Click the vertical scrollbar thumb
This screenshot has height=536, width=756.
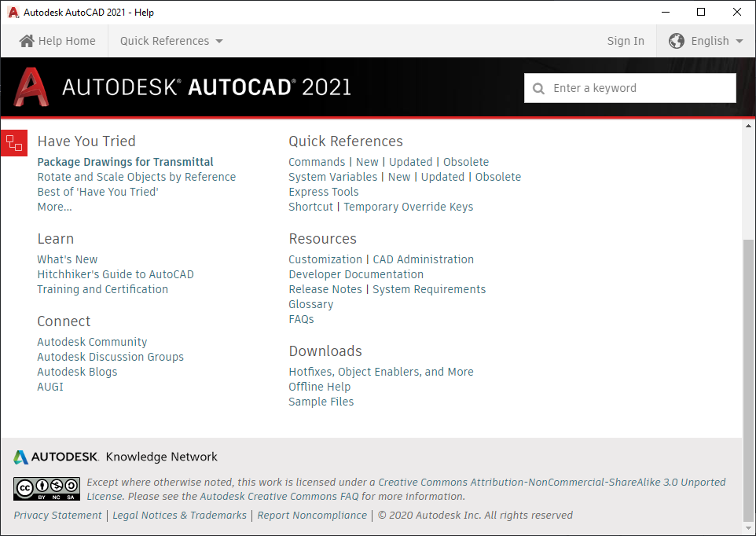click(x=748, y=381)
